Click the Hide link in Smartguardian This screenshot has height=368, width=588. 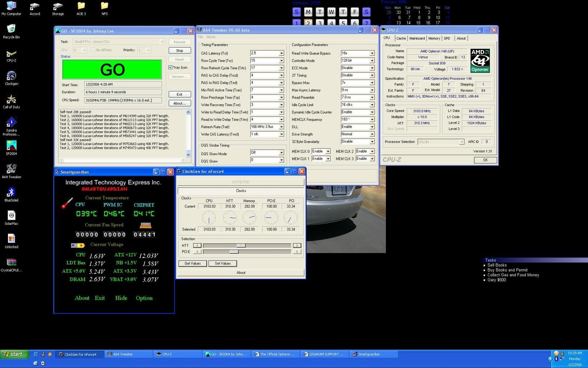121,298
